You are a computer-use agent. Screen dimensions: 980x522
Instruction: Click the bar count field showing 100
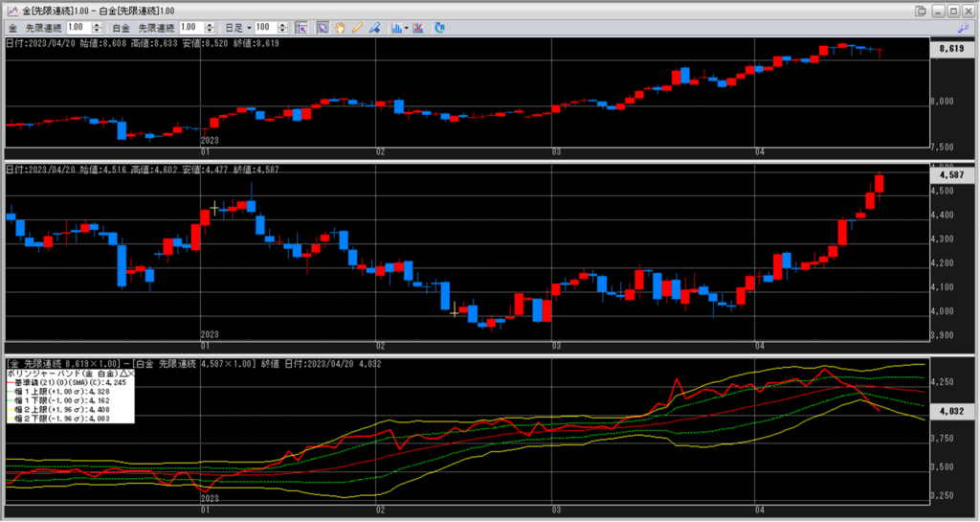click(263, 28)
